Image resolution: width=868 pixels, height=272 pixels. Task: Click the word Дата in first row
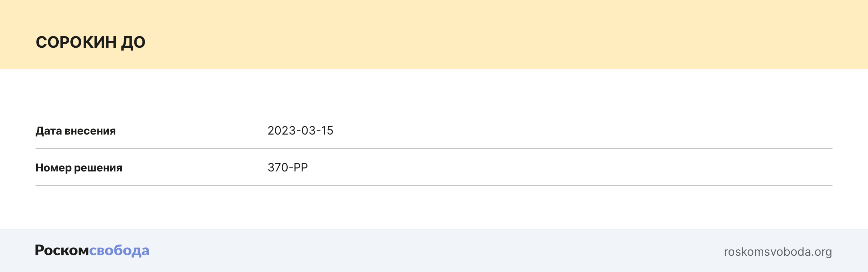click(x=49, y=131)
